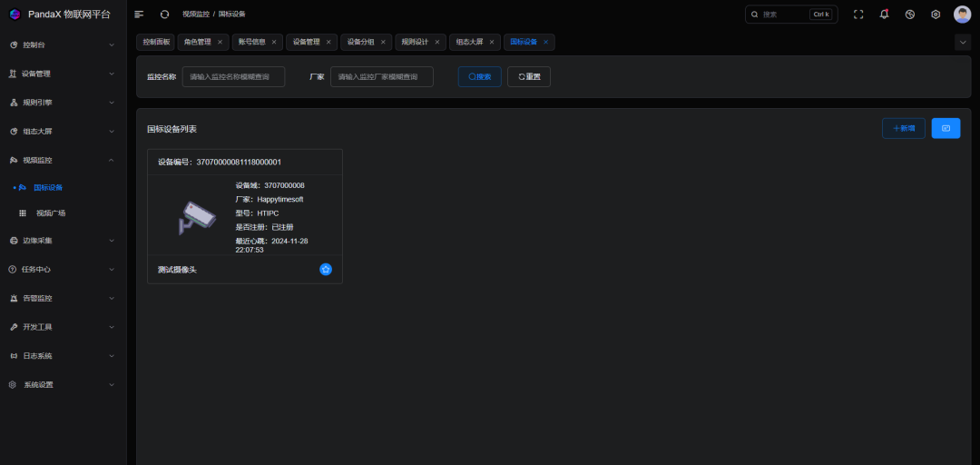
Task: Click the blue icon button beside 新增
Action: click(946, 128)
